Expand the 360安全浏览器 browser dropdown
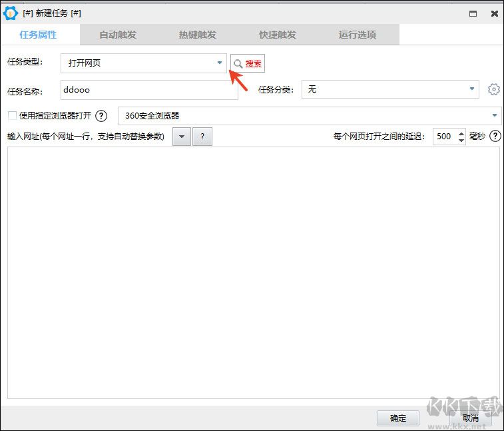Screen dimensions: 504x431 495,115
